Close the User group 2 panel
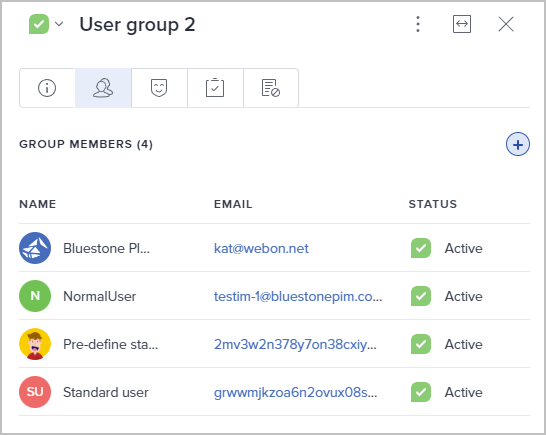Image resolution: width=546 pixels, height=435 pixels. pyautogui.click(x=506, y=24)
